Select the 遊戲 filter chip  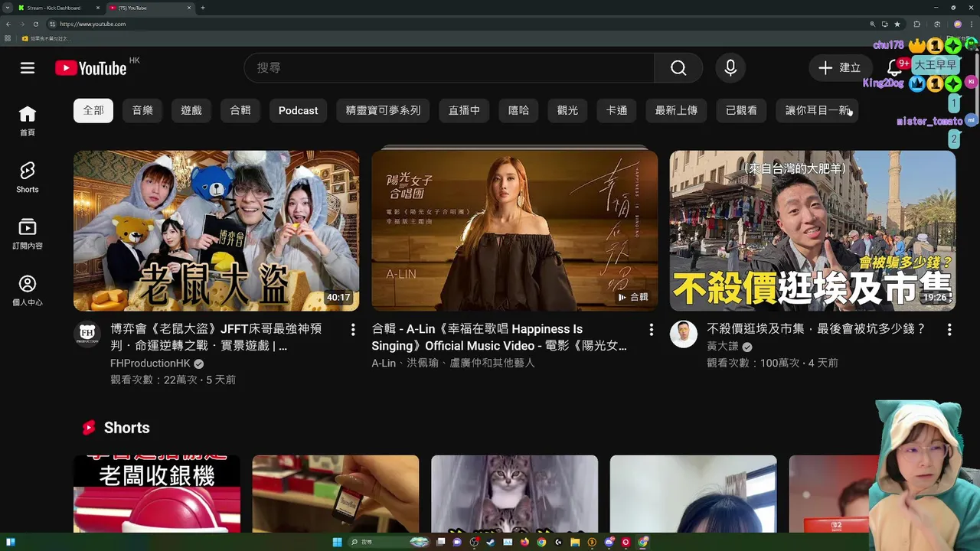point(191,110)
